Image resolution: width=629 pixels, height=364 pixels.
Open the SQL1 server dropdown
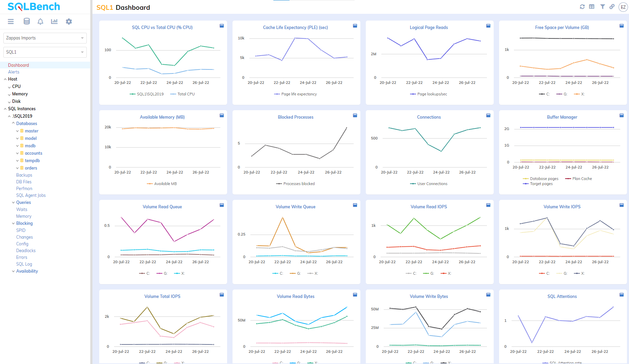tap(45, 52)
